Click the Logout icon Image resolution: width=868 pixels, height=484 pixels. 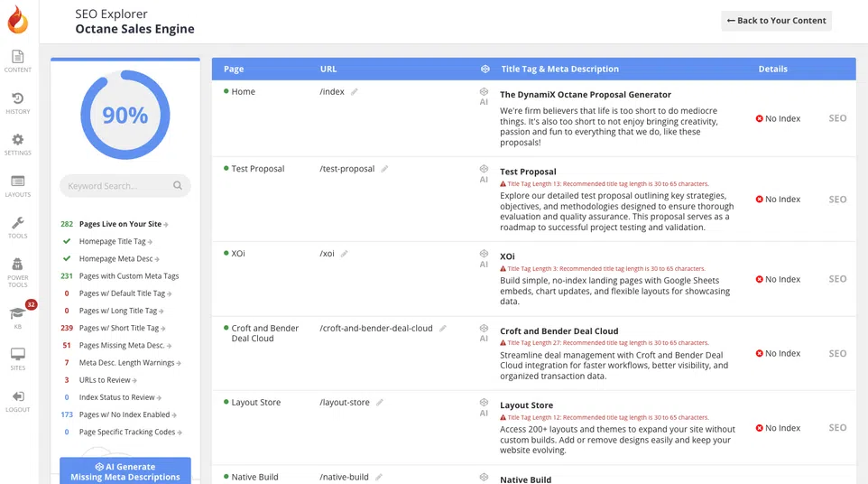pyautogui.click(x=18, y=401)
